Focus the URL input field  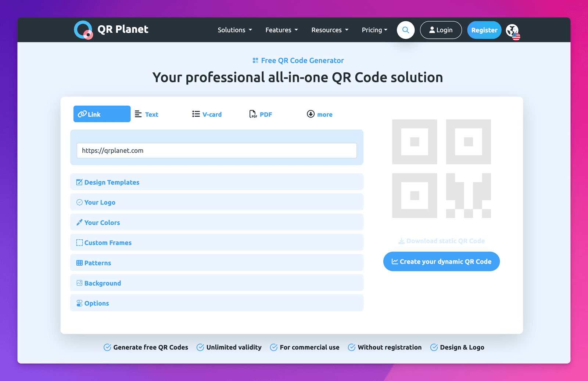[217, 150]
